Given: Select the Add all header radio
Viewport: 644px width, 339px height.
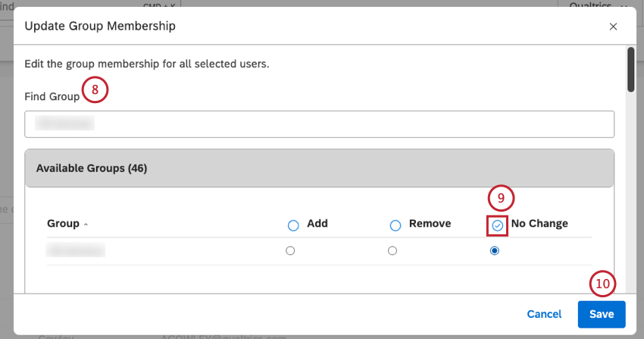Looking at the screenshot, I should [294, 225].
